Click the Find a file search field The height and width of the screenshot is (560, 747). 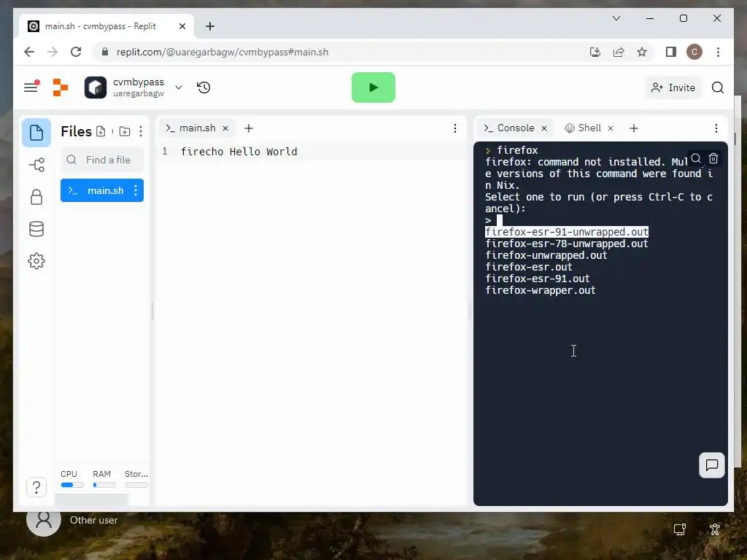pos(102,160)
